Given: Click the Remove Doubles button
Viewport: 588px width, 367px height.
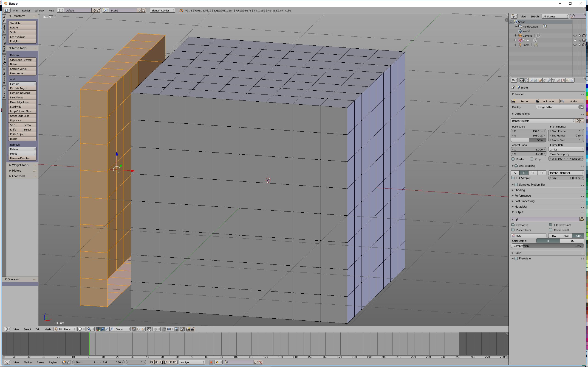Looking at the screenshot, I should tap(22, 158).
